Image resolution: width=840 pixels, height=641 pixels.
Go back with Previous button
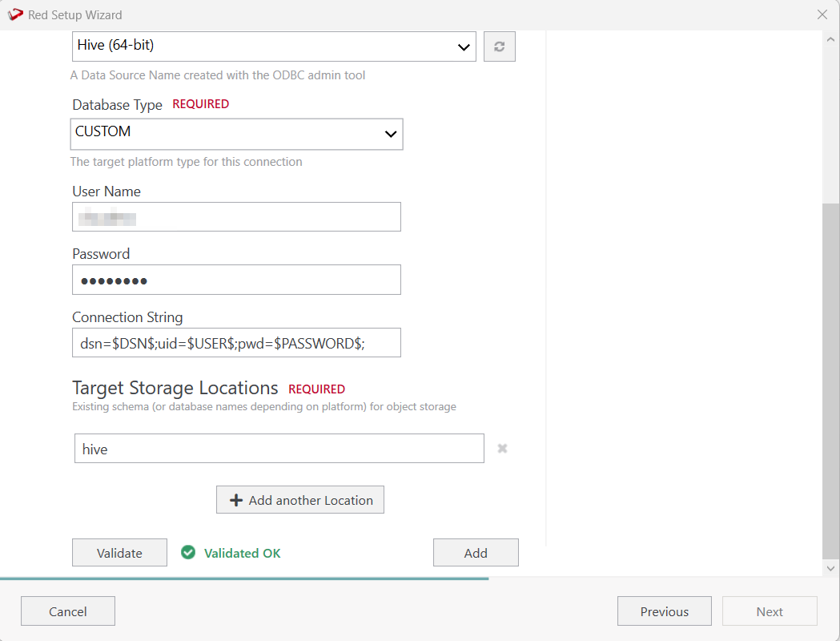point(664,611)
